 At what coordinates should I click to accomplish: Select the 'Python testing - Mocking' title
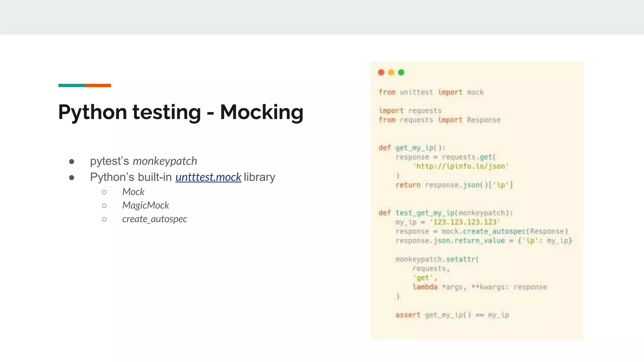click(x=181, y=112)
